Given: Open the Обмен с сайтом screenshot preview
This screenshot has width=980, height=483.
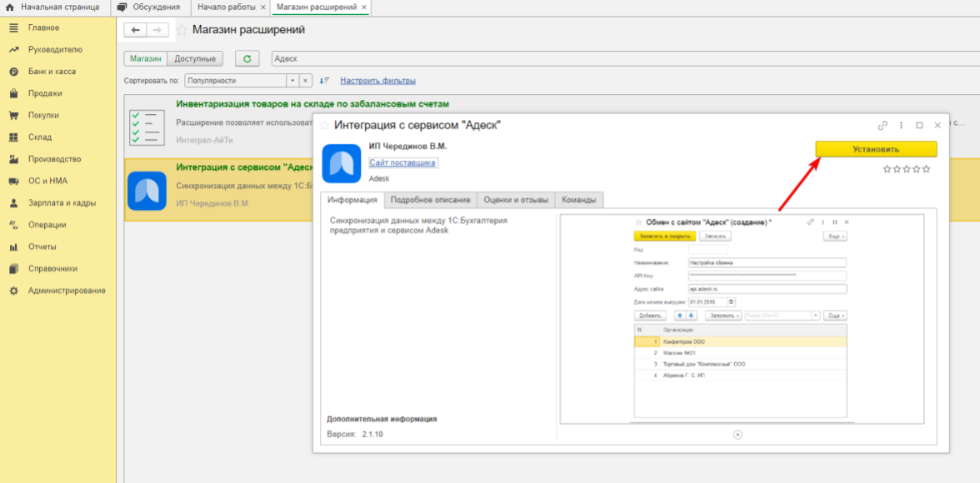Looking at the screenshot, I should (741, 320).
